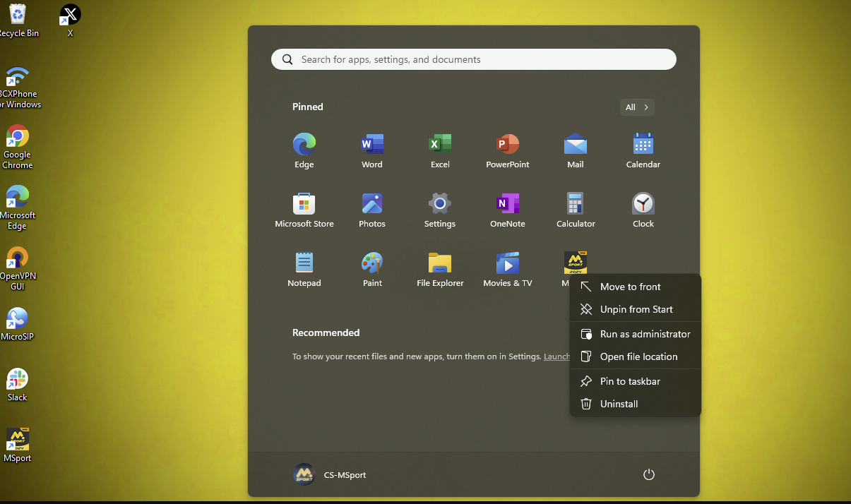Select Run as administrator
This screenshot has width=851, height=504.
point(636,334)
